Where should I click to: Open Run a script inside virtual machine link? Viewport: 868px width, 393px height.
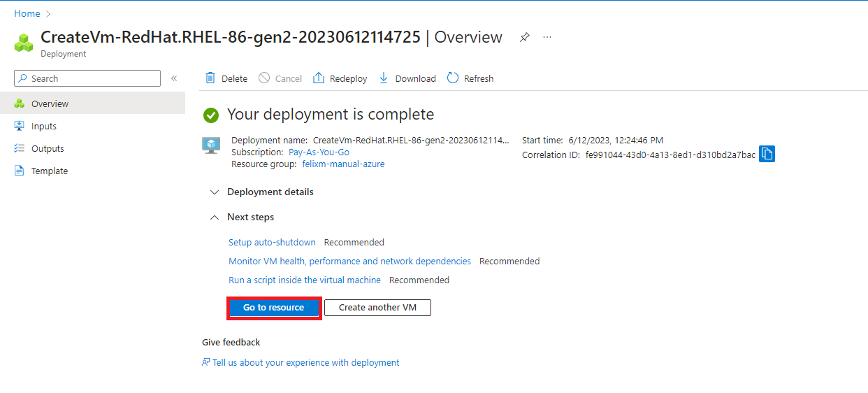(x=305, y=280)
